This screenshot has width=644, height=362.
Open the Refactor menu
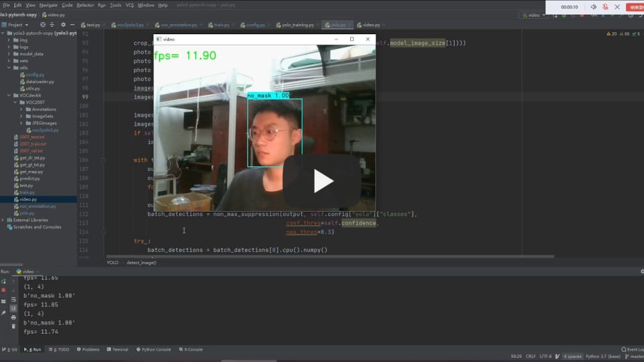coord(85,5)
